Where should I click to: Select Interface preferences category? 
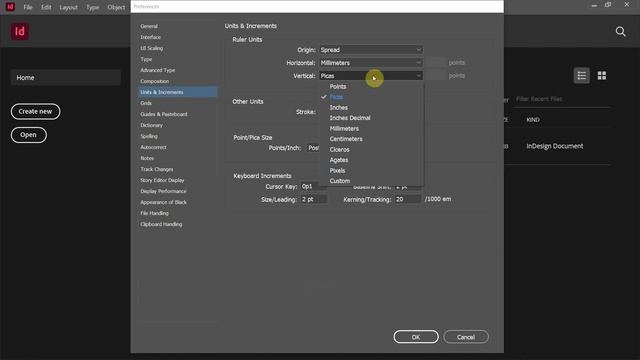(151, 37)
